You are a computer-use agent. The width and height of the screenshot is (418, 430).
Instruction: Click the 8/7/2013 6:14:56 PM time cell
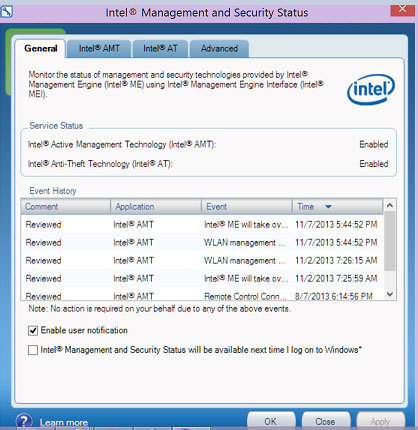334,296
